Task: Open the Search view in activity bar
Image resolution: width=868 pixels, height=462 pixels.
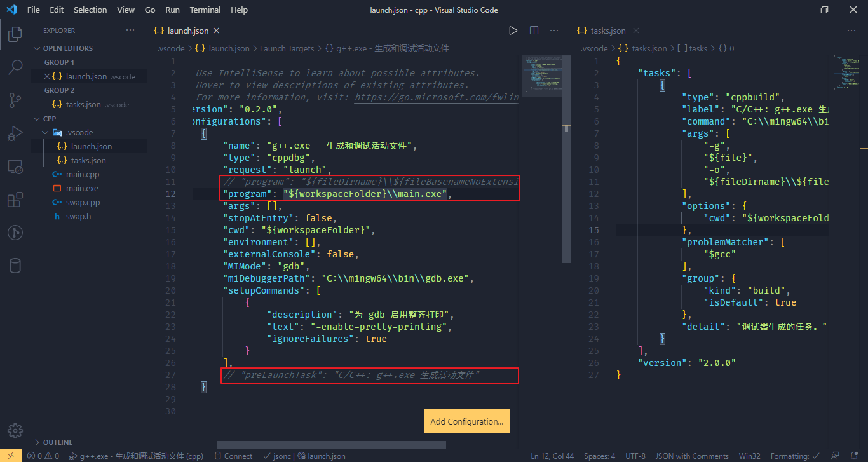Action: (x=15, y=66)
